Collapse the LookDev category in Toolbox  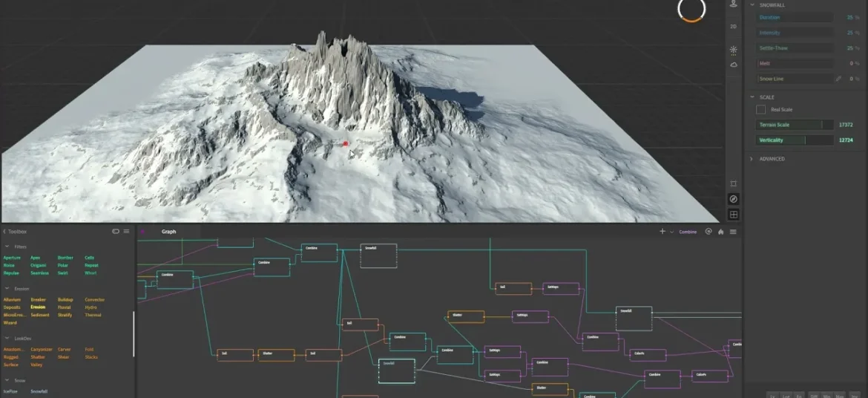point(7,338)
